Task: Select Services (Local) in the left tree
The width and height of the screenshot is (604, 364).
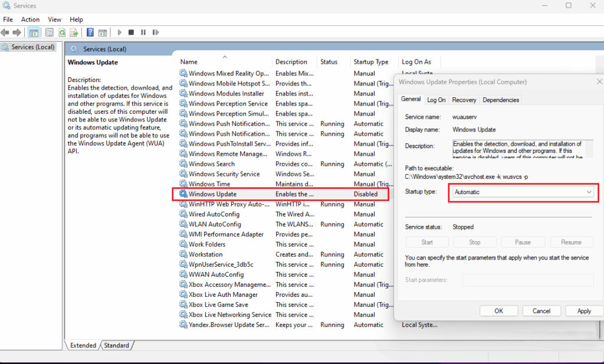Action: click(x=32, y=47)
